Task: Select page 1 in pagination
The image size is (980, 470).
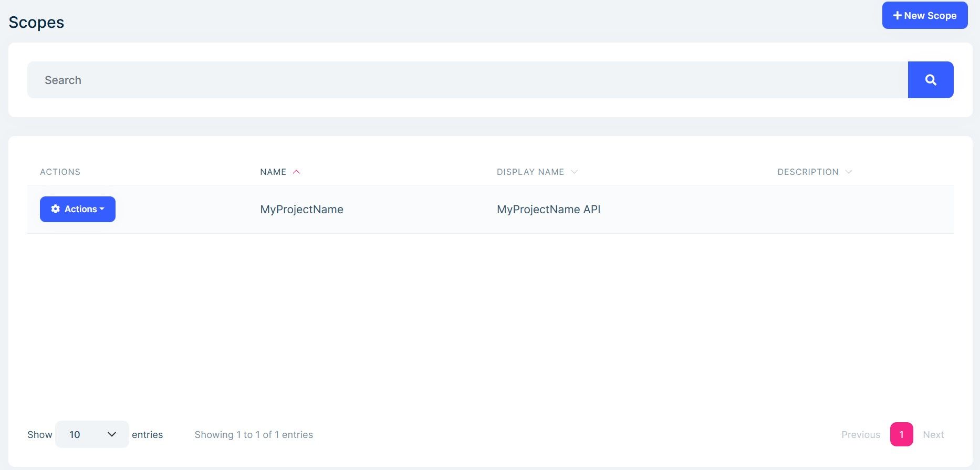Action: [x=901, y=435]
